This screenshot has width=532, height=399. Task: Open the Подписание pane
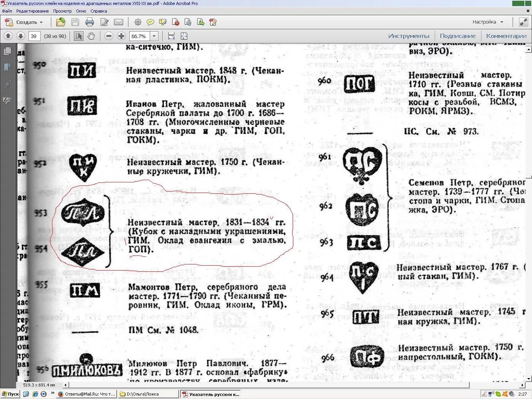point(458,36)
